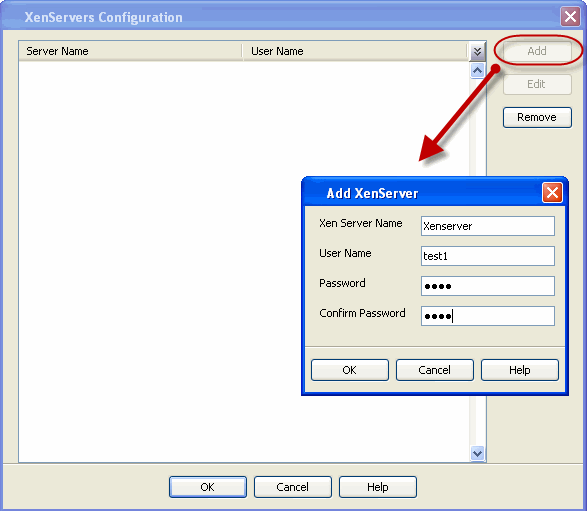
Task: Focus the Xen Server Name field
Action: (x=488, y=226)
